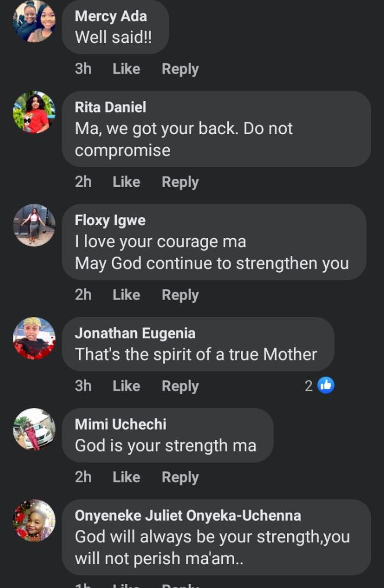
Task: Like Rita Daniel's comment
Action: point(126,182)
